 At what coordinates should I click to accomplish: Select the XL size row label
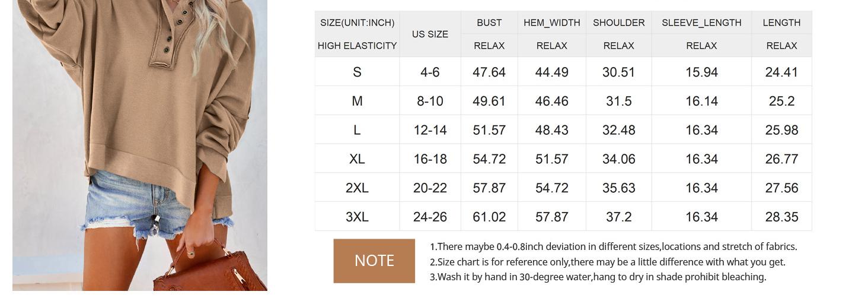(x=357, y=159)
